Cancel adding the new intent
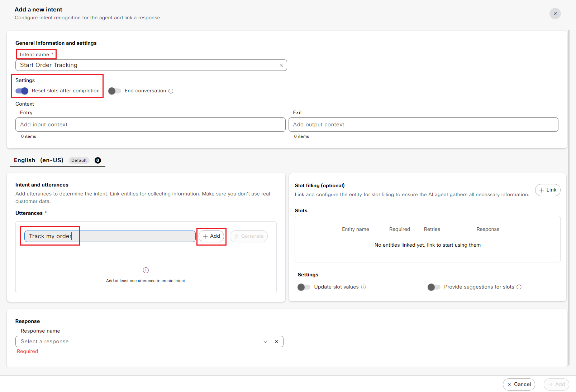 pos(519,384)
